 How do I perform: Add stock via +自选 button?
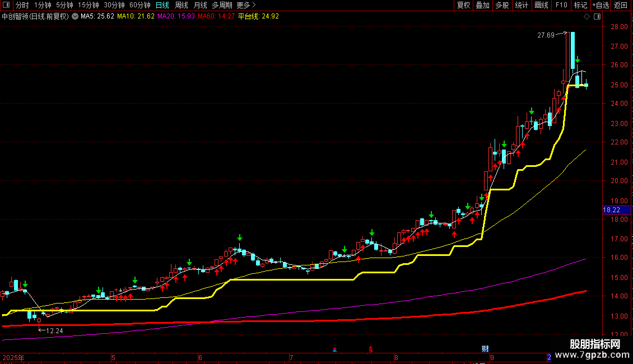pos(601,5)
